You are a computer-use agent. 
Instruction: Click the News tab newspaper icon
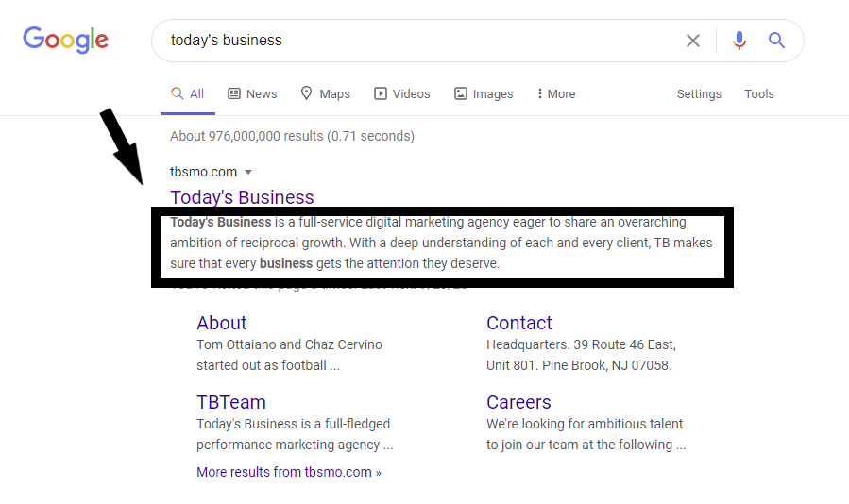[234, 93]
